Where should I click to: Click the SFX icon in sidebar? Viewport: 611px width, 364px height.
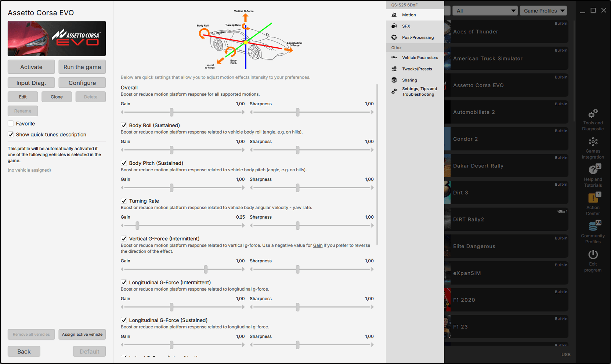coord(394,26)
